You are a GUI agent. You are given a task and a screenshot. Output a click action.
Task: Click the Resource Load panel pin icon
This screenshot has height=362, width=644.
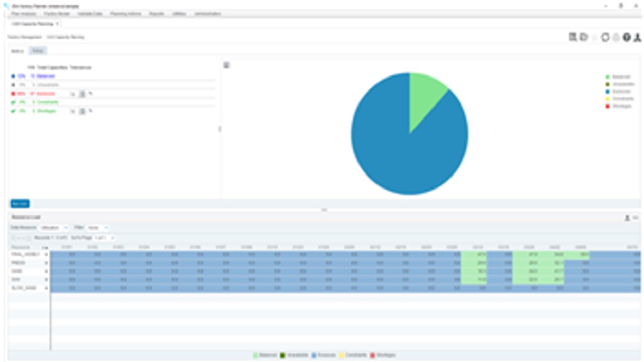627,218
